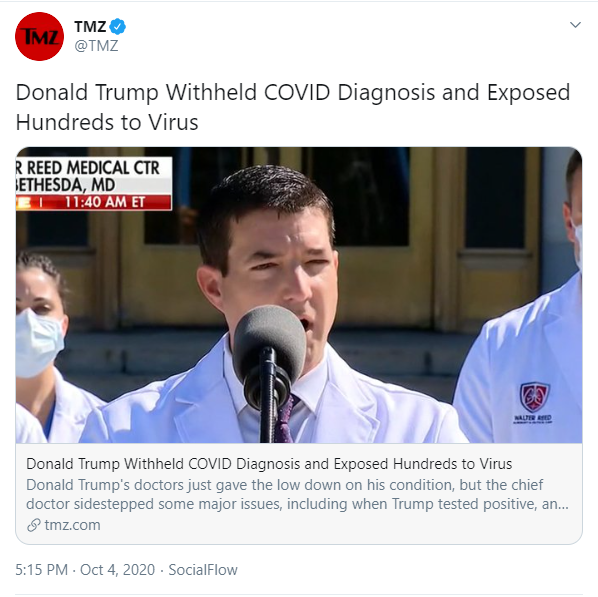Open the card's bold headline below the image
Image resolution: width=598 pixels, height=597 pixels.
[269, 464]
